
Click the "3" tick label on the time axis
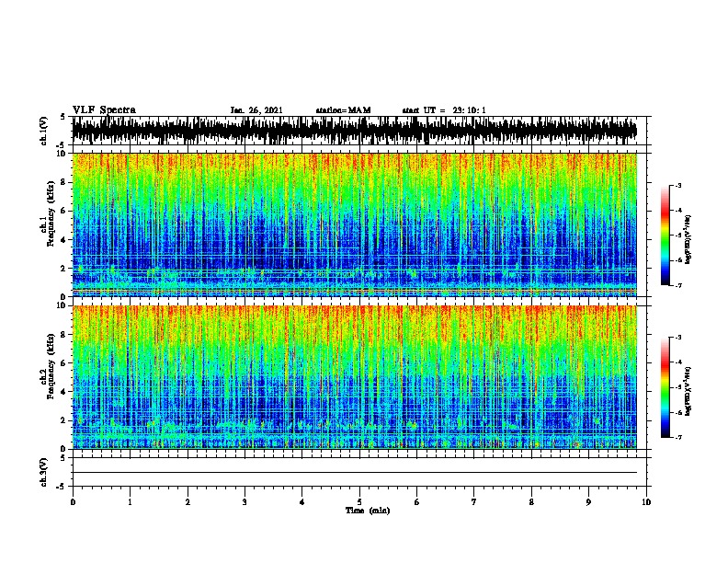pyautogui.click(x=245, y=502)
